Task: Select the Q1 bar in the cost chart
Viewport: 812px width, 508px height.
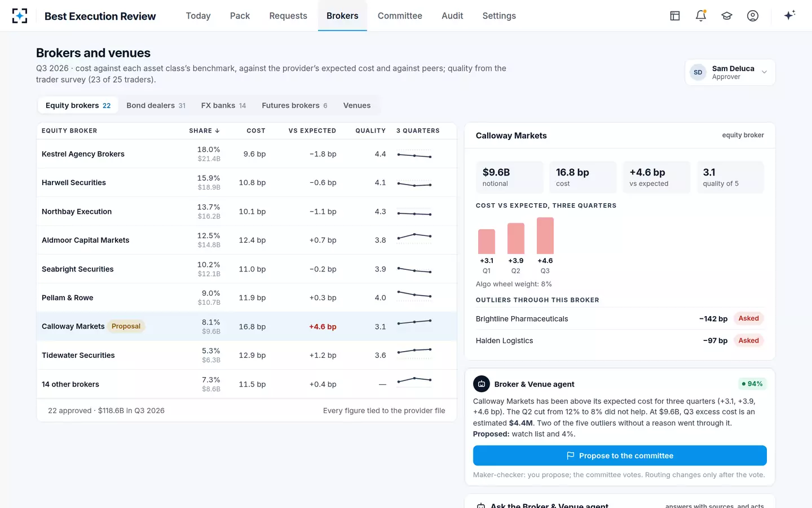Action: [x=487, y=242]
